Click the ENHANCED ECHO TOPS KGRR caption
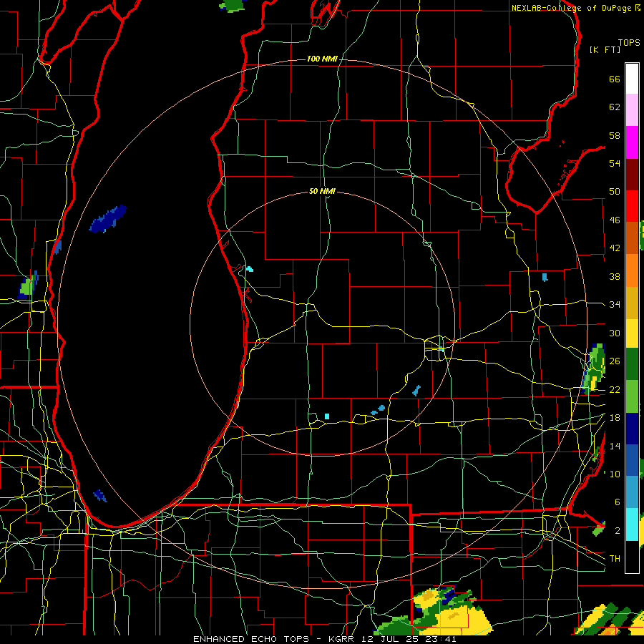The image size is (644, 644). pyautogui.click(x=324, y=639)
